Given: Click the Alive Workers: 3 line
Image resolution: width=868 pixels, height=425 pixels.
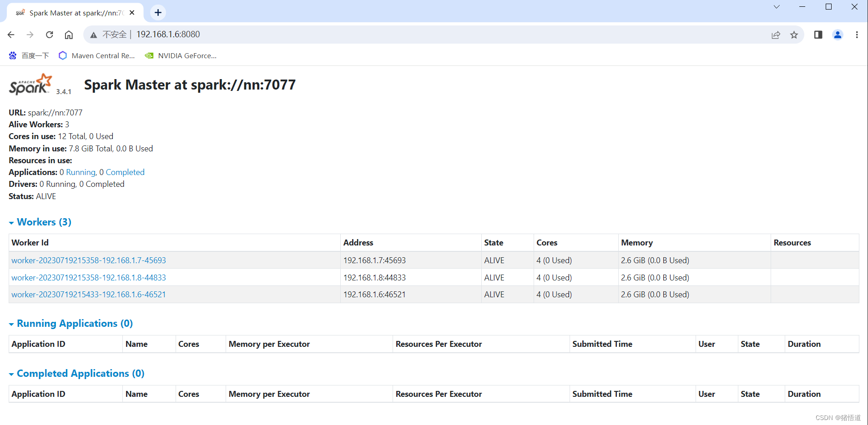Looking at the screenshot, I should (x=39, y=125).
